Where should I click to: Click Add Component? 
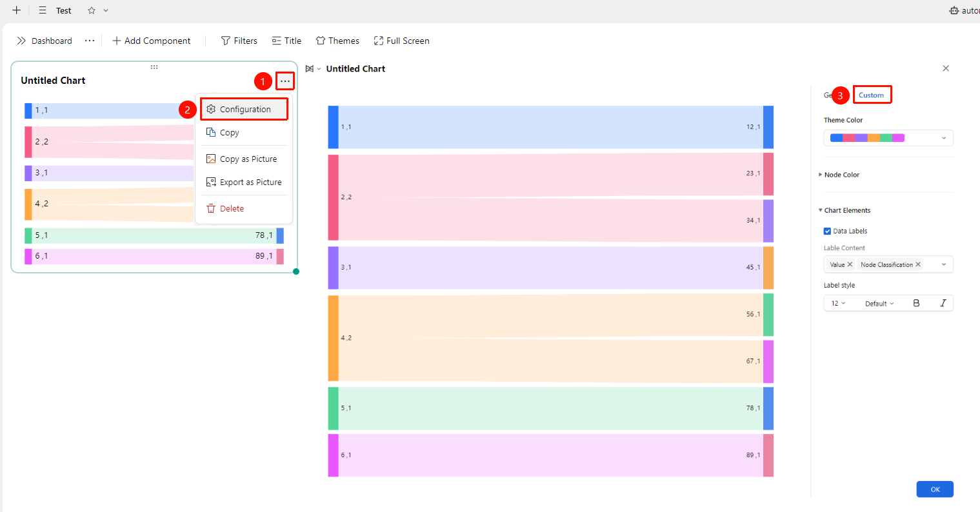[152, 41]
